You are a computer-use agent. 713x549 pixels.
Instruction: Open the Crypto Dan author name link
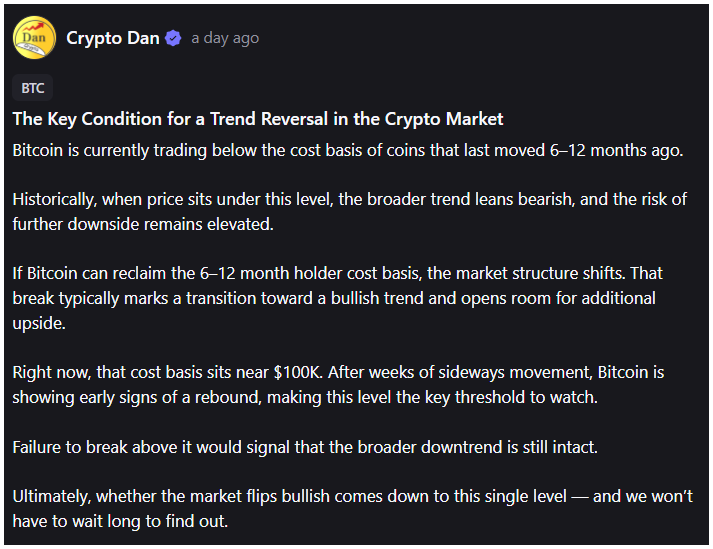click(112, 38)
